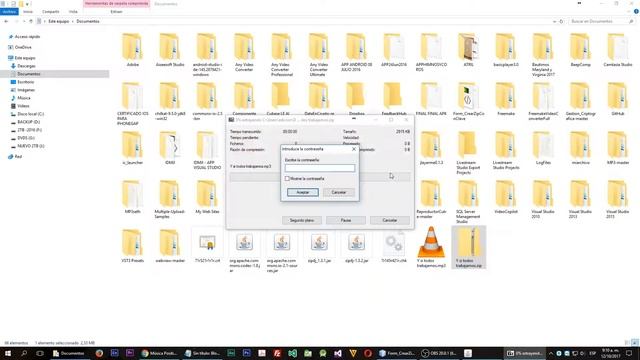Show hidden system tray icons chevron
Viewport: 640px width, 360px height.
[x=551, y=353]
